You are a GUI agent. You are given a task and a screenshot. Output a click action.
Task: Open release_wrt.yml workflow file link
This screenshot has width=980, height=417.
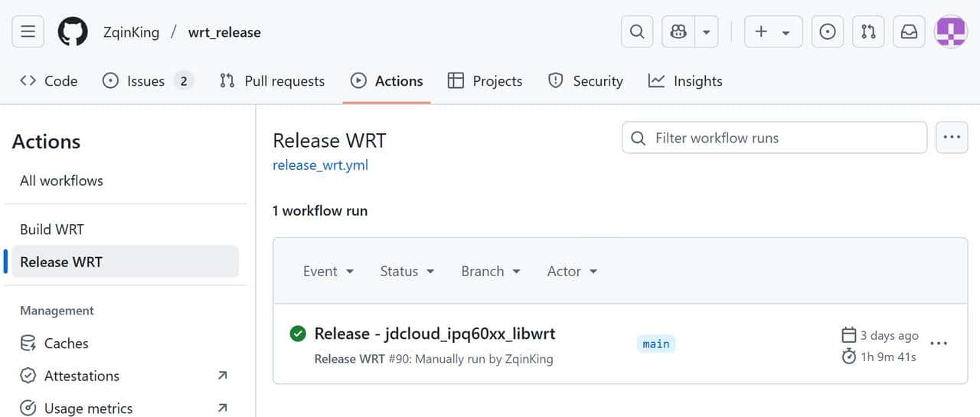pos(320,165)
